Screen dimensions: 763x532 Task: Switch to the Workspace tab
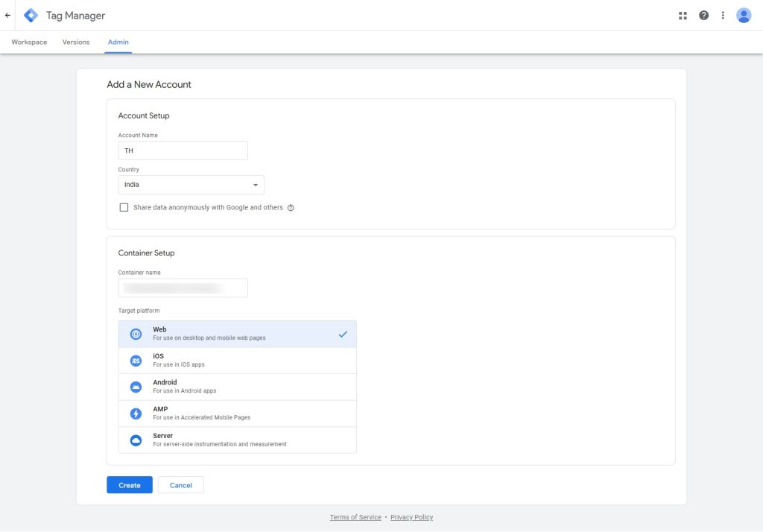pos(28,42)
